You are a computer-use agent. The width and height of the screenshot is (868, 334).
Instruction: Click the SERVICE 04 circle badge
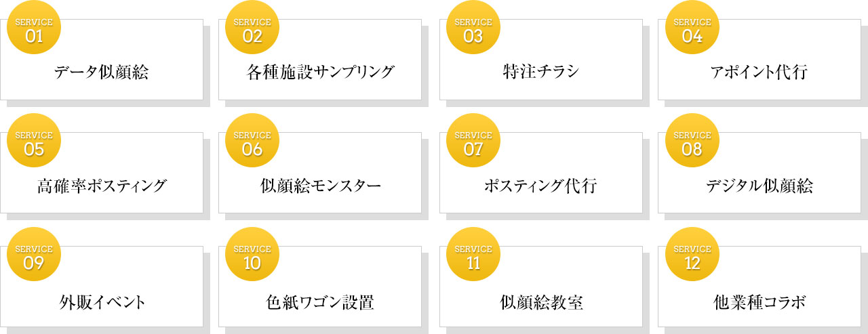tap(692, 27)
